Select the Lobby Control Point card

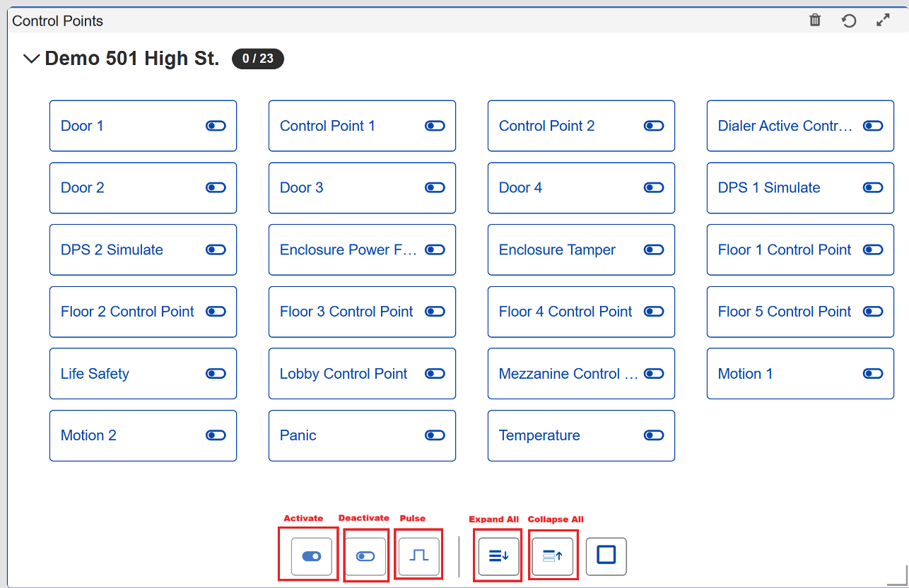[344, 374]
